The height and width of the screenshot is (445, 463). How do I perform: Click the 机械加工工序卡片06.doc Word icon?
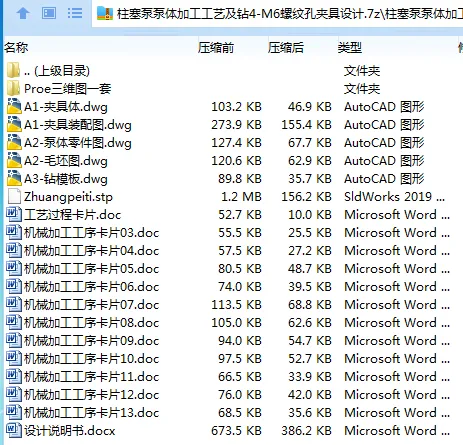click(14, 286)
